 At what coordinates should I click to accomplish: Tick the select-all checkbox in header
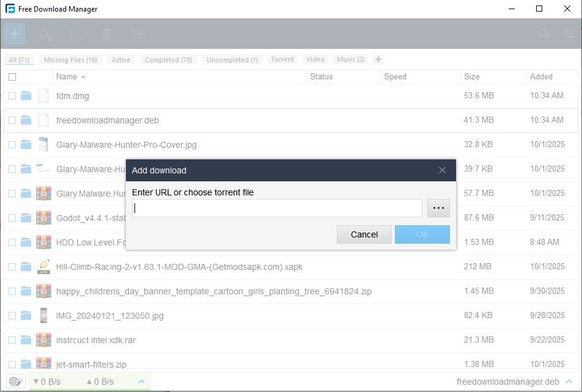[x=12, y=77]
